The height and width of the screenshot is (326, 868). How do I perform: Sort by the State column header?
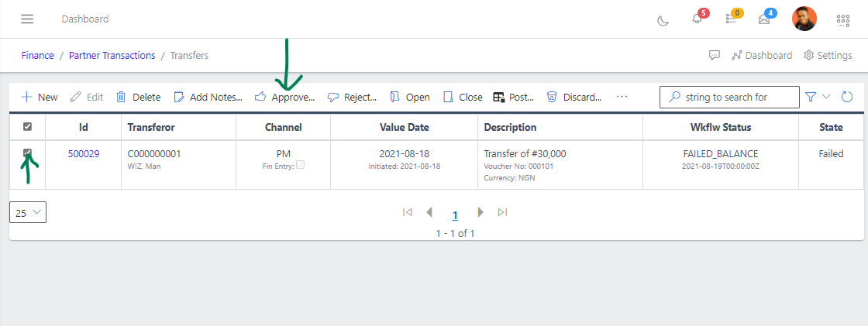(831, 127)
